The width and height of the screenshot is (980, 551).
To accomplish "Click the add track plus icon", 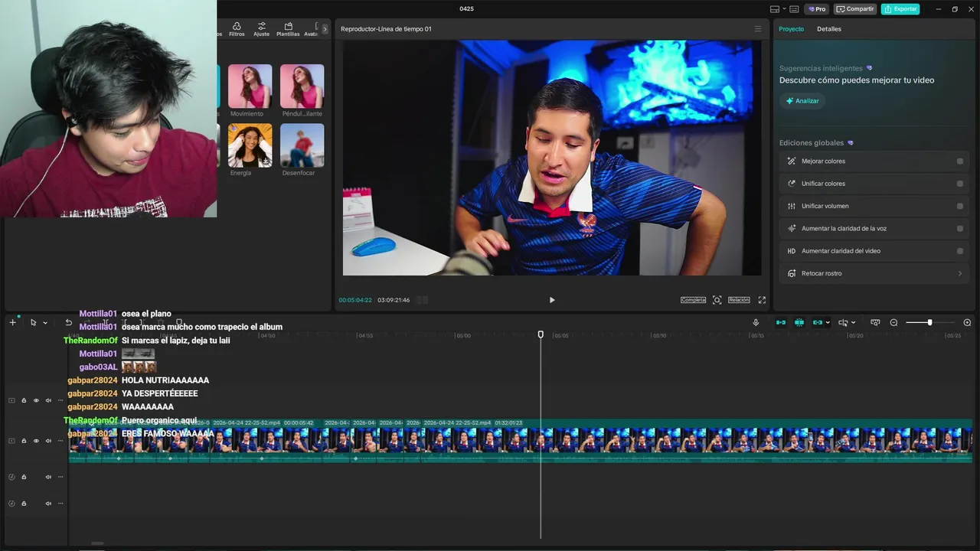I will [12, 322].
